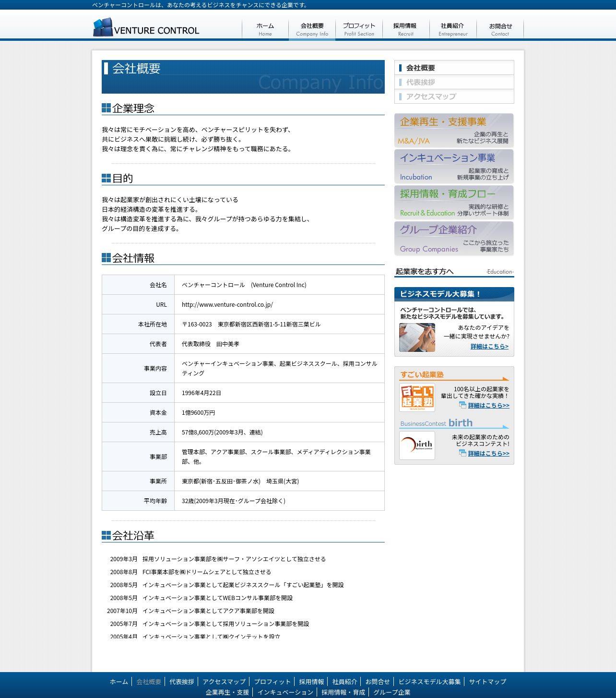Viewport: 616px width, 698px height.
Task: Click the footer プロフィット link
Action: (272, 682)
